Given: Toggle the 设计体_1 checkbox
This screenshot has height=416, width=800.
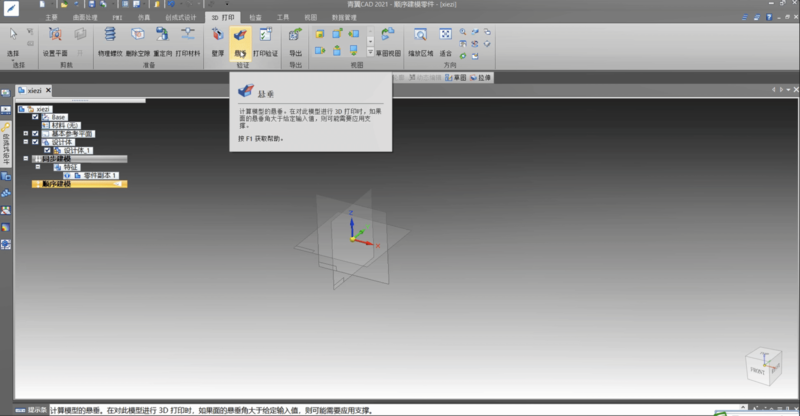Looking at the screenshot, I should (x=46, y=150).
